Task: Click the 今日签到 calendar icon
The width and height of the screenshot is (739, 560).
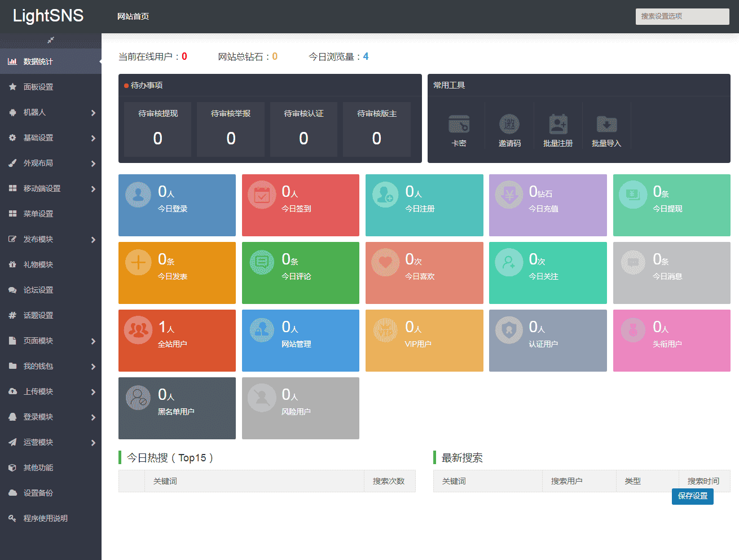Action: click(x=262, y=195)
